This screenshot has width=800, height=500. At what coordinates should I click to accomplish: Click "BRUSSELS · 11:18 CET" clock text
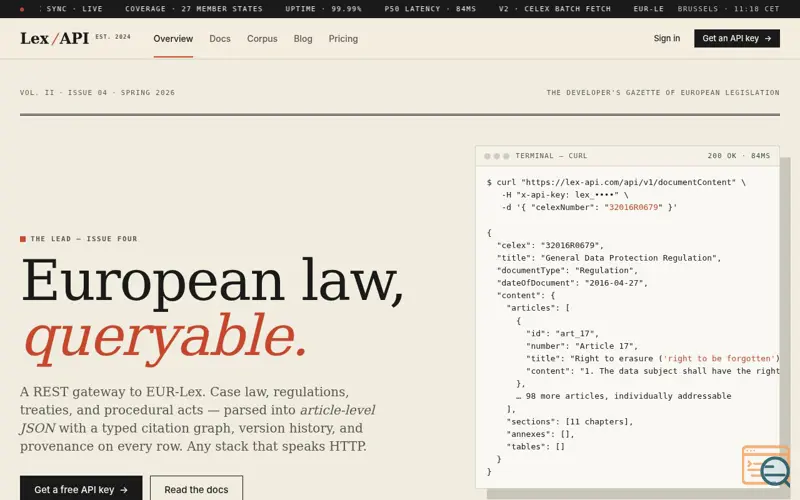pyautogui.click(x=729, y=9)
